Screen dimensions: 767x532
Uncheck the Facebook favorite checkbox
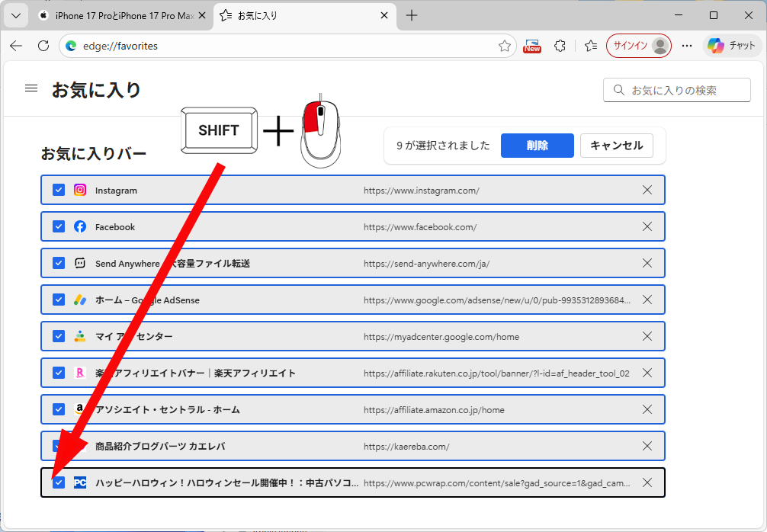[59, 226]
